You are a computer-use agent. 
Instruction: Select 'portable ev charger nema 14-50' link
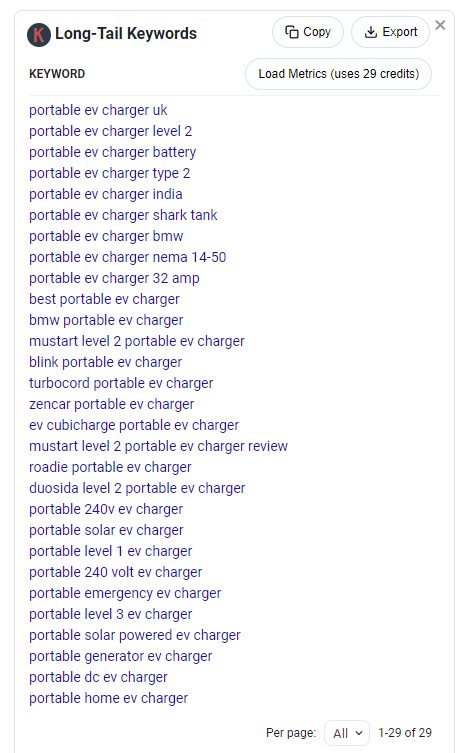coord(127,257)
